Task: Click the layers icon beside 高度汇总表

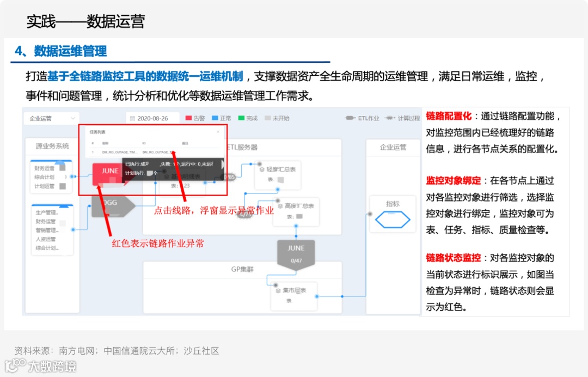Action: click(280, 206)
